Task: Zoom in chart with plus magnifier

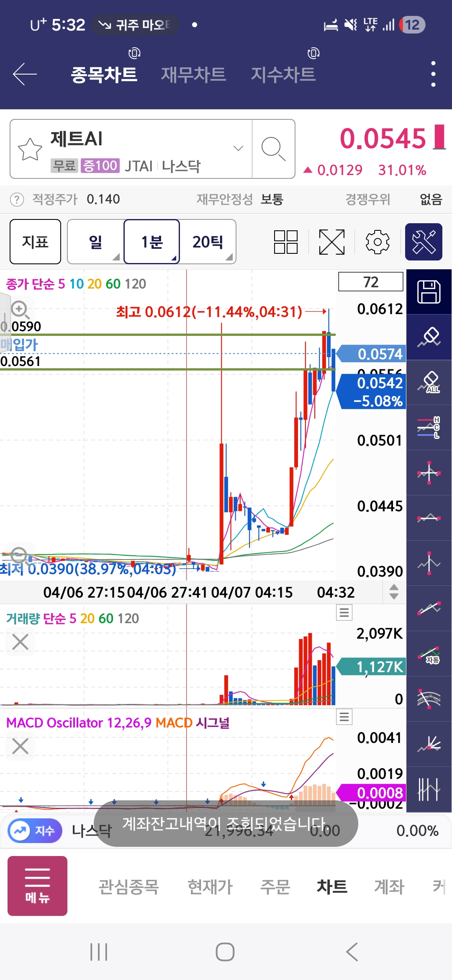Action: (19, 309)
